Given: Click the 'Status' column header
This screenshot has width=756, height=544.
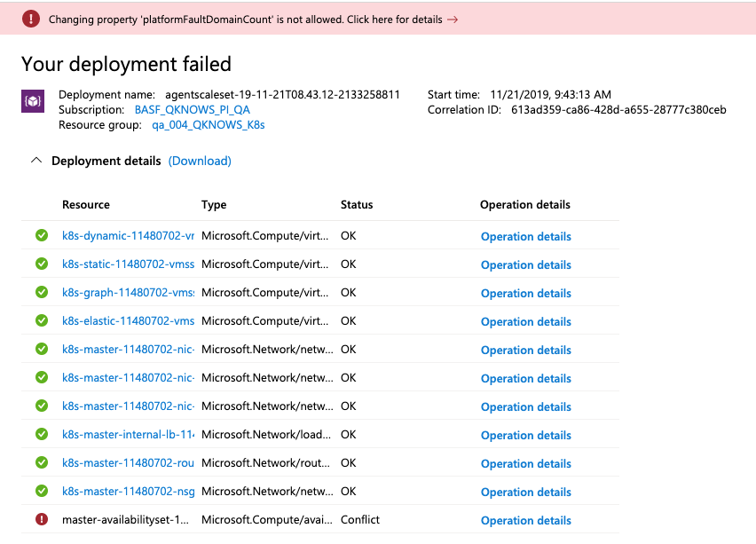Looking at the screenshot, I should click(x=357, y=205).
